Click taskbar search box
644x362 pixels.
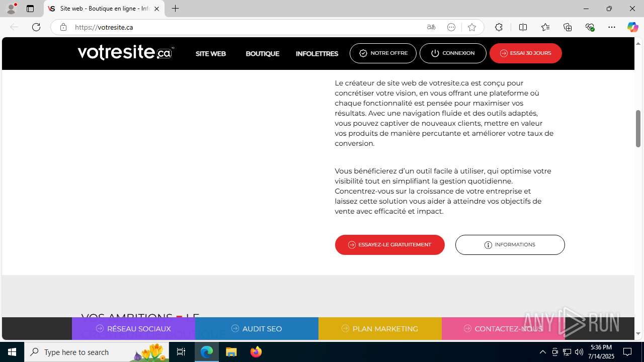click(97, 352)
